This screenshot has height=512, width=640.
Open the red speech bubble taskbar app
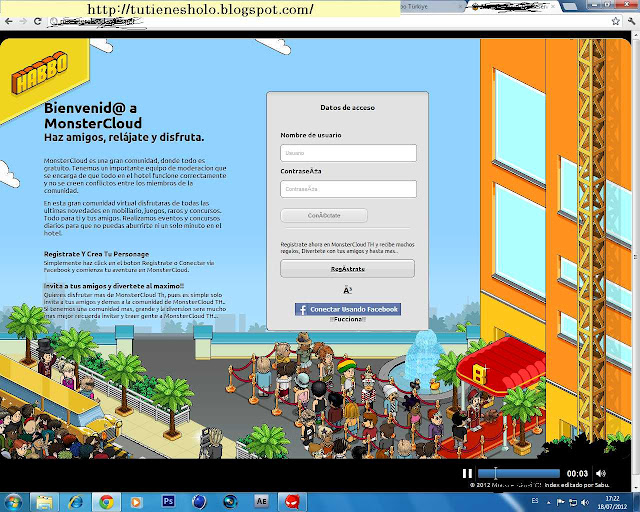click(x=292, y=502)
